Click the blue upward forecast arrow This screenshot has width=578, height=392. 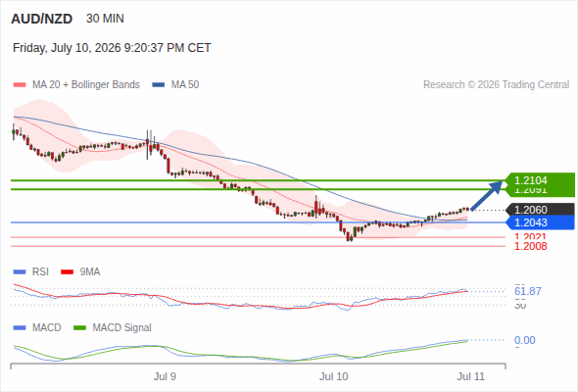[x=487, y=195]
